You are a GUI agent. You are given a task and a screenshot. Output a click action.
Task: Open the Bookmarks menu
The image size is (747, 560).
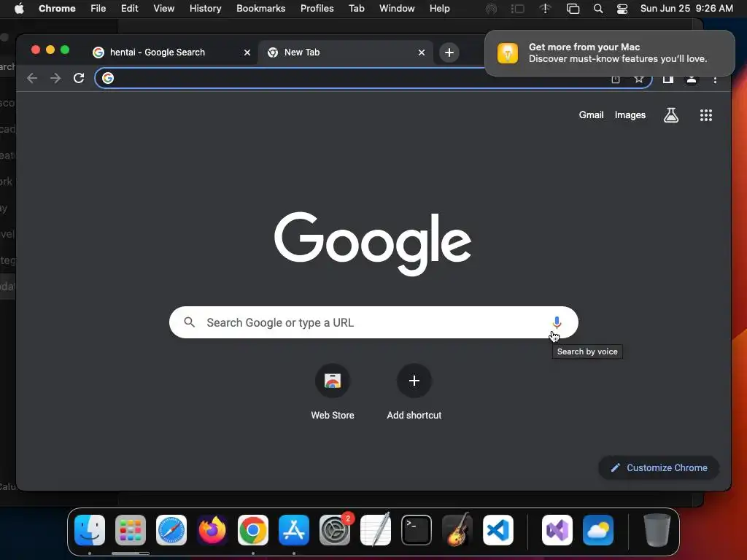click(261, 9)
